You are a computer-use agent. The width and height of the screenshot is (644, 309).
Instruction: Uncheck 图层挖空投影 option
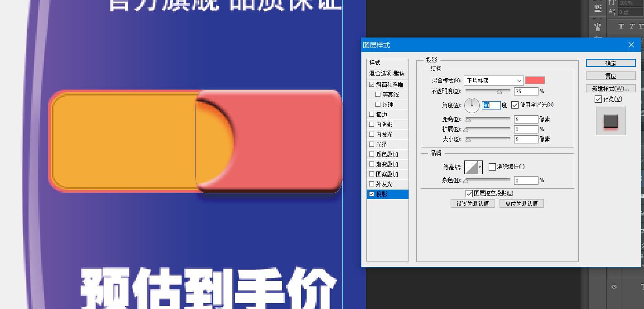pos(469,194)
